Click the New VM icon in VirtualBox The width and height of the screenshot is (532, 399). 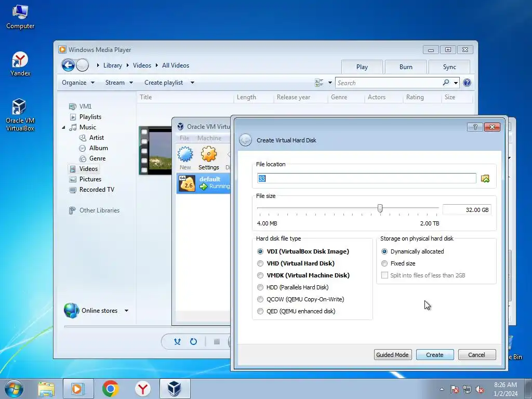pos(185,158)
